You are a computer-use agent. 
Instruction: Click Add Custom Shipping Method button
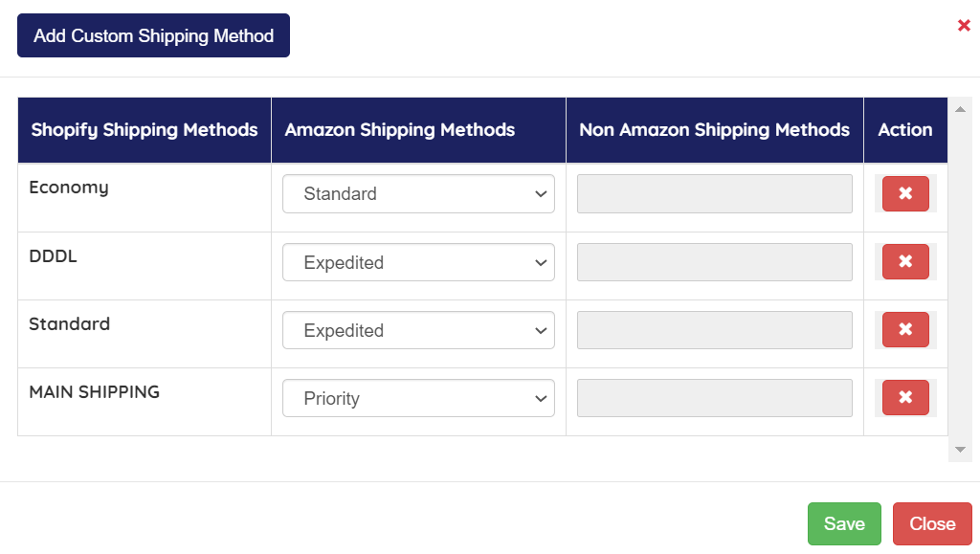coord(153,35)
